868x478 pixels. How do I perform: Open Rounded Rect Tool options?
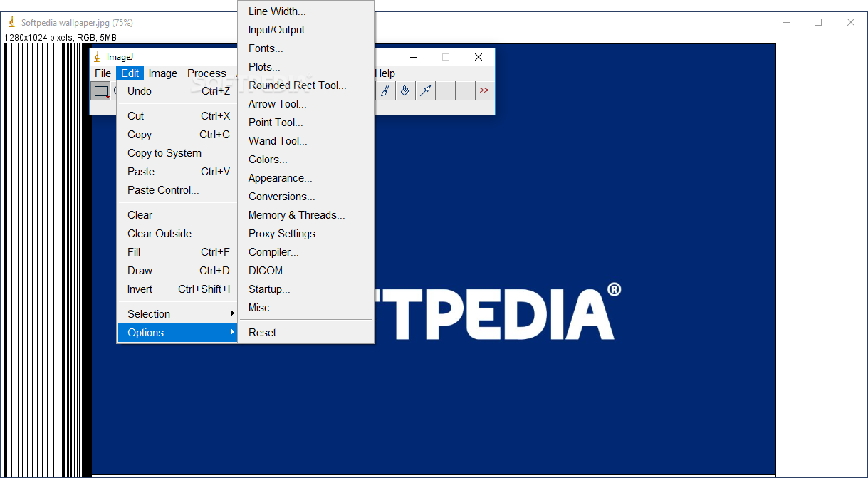[305, 85]
